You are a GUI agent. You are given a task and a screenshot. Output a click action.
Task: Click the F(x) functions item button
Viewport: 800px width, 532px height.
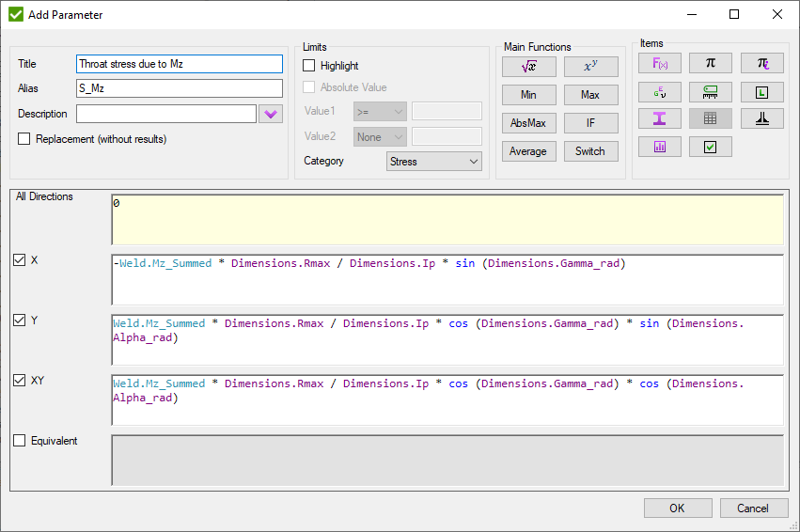pos(659,63)
